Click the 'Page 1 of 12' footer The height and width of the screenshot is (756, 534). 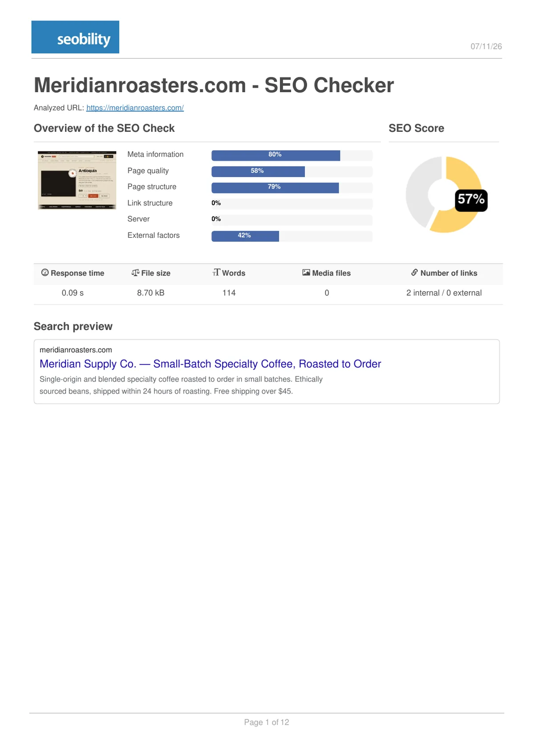tap(267, 722)
